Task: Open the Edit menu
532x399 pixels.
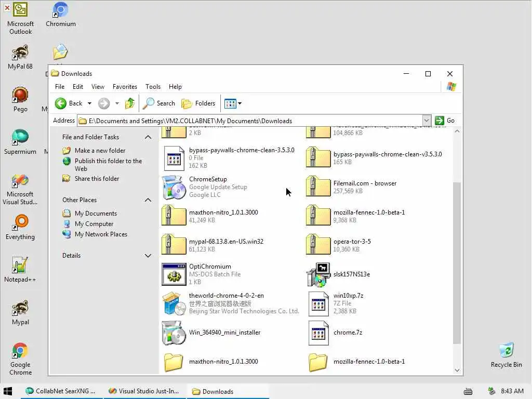Action: [x=78, y=87]
